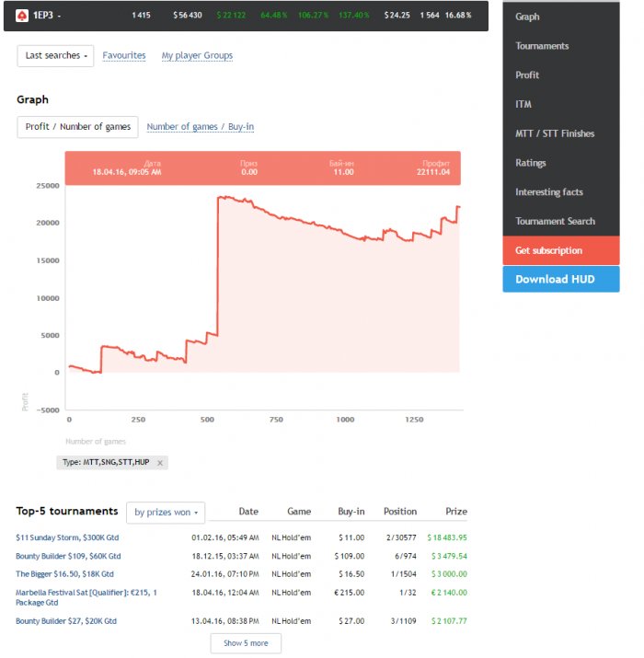644x658 pixels.
Task: Open The Bigger $16.50, $18K Gtd tournament
Action: 64,574
